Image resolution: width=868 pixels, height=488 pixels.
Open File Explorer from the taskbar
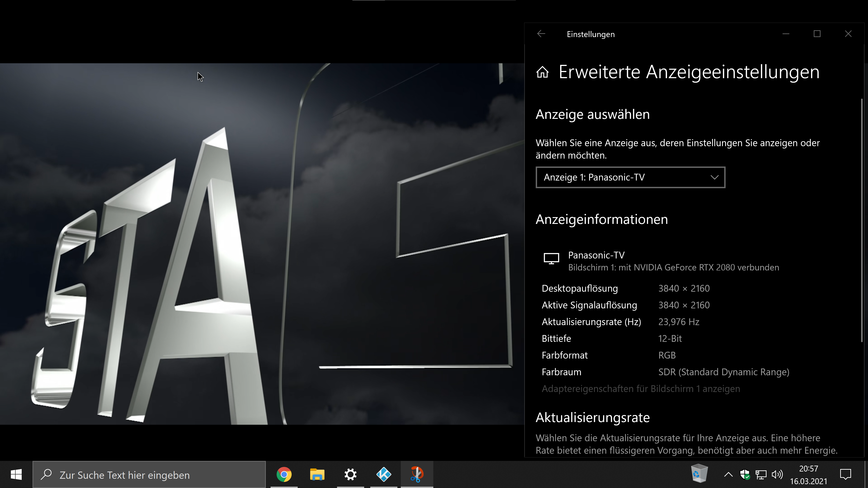tap(317, 474)
